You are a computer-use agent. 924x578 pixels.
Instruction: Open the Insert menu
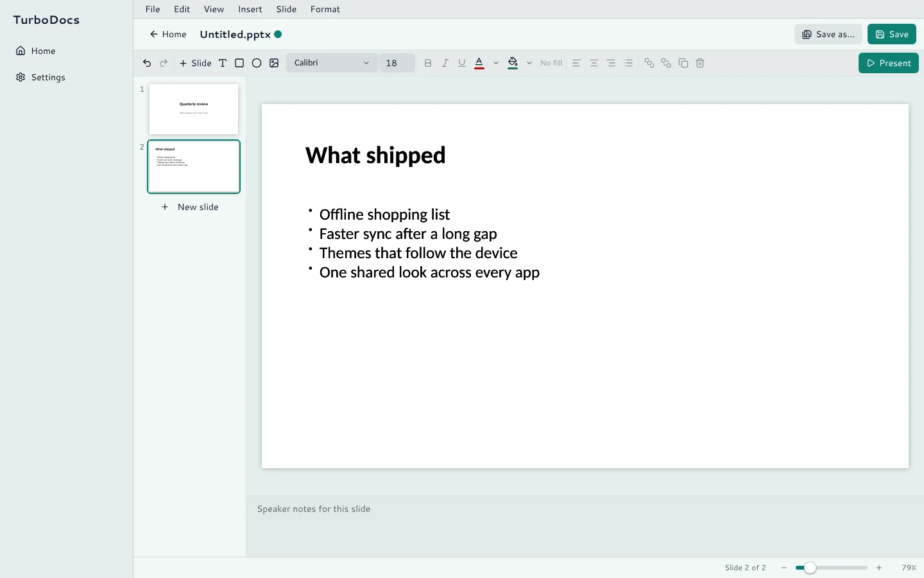pos(250,9)
